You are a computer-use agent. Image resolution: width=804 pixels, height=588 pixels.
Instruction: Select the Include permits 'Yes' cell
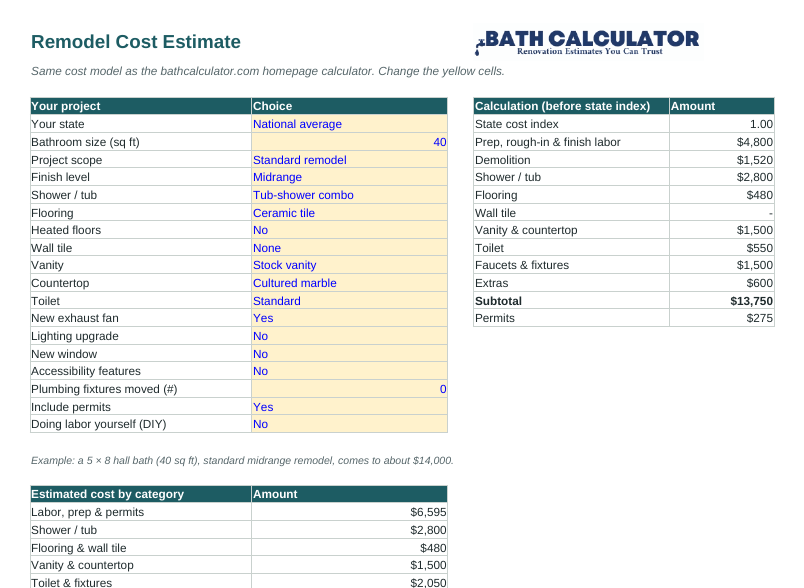pos(349,407)
